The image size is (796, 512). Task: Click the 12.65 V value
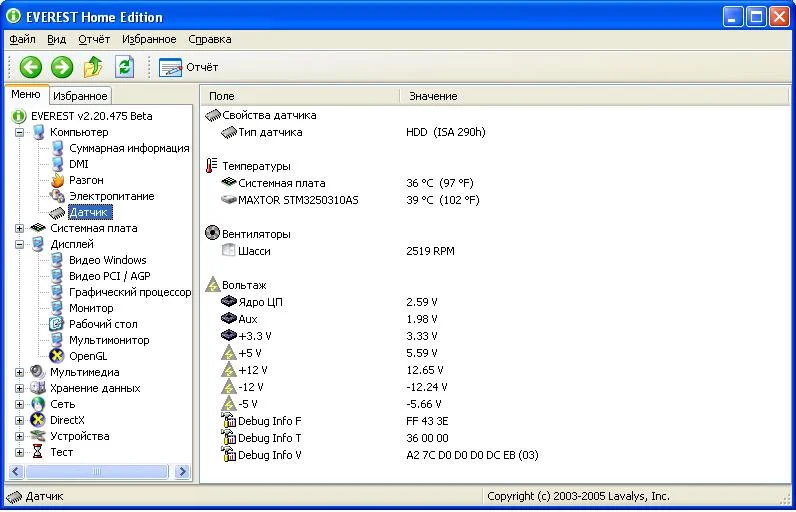[x=425, y=370]
